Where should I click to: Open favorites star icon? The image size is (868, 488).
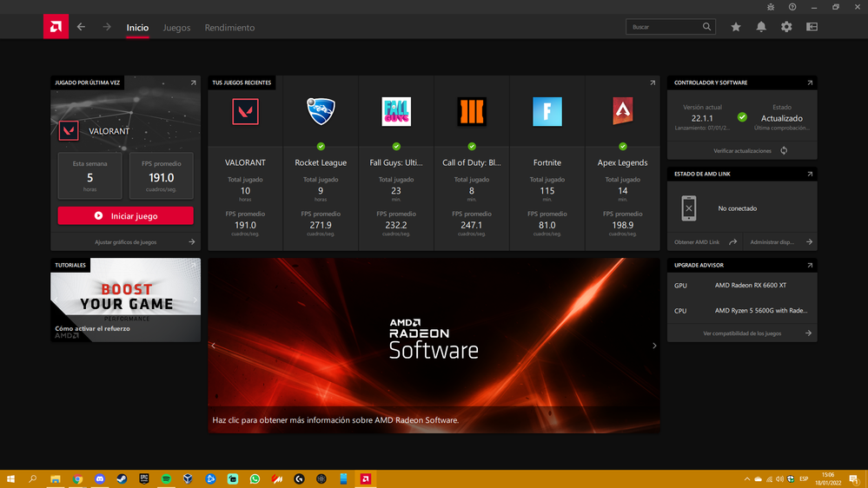(736, 27)
